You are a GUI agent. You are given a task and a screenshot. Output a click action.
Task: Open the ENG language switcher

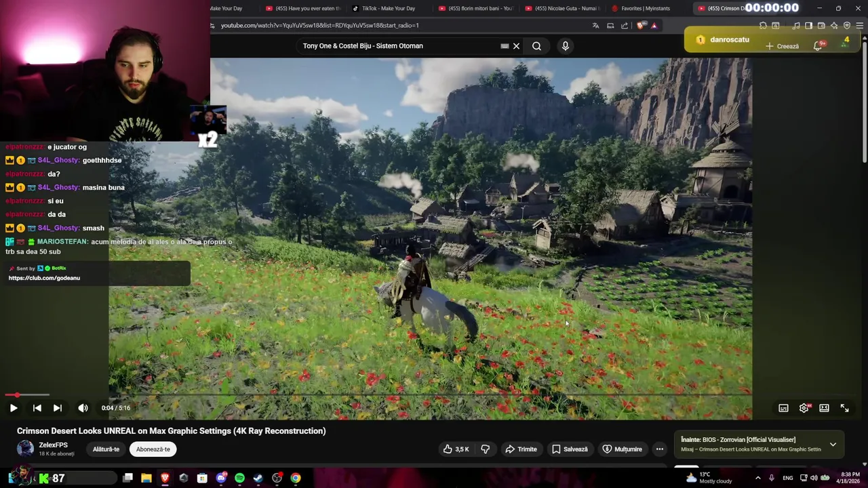[x=788, y=478]
